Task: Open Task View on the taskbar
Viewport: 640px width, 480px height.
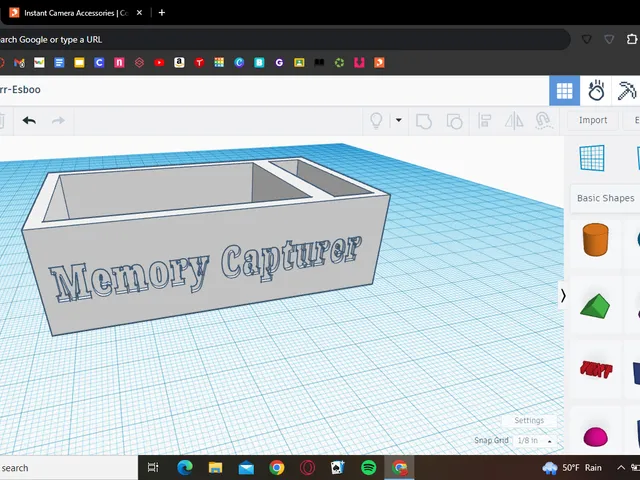Action: click(153, 467)
